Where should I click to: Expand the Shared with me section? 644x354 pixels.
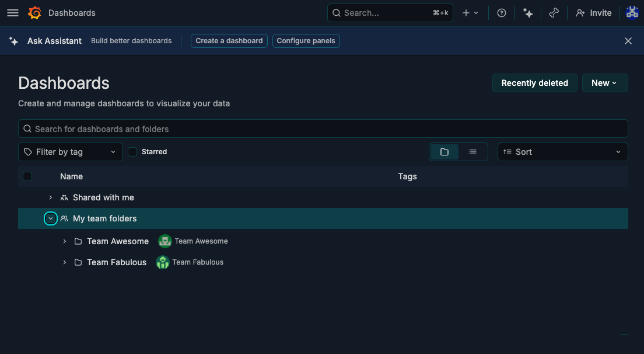point(50,197)
